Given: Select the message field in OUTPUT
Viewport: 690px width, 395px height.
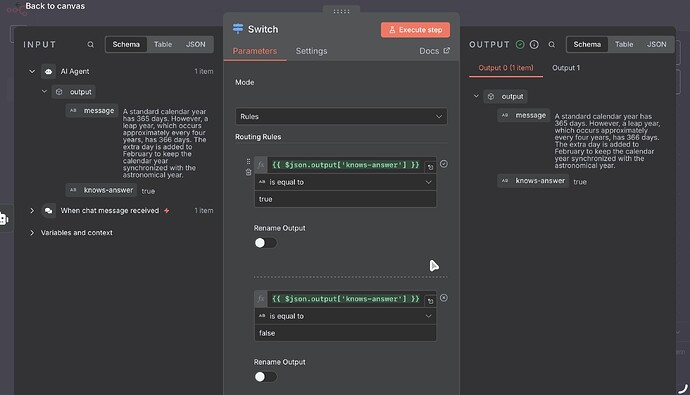Looking at the screenshot, I should (524, 115).
